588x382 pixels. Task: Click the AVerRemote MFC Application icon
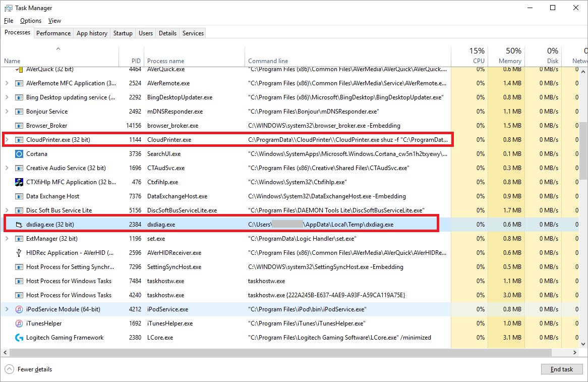[x=19, y=83]
